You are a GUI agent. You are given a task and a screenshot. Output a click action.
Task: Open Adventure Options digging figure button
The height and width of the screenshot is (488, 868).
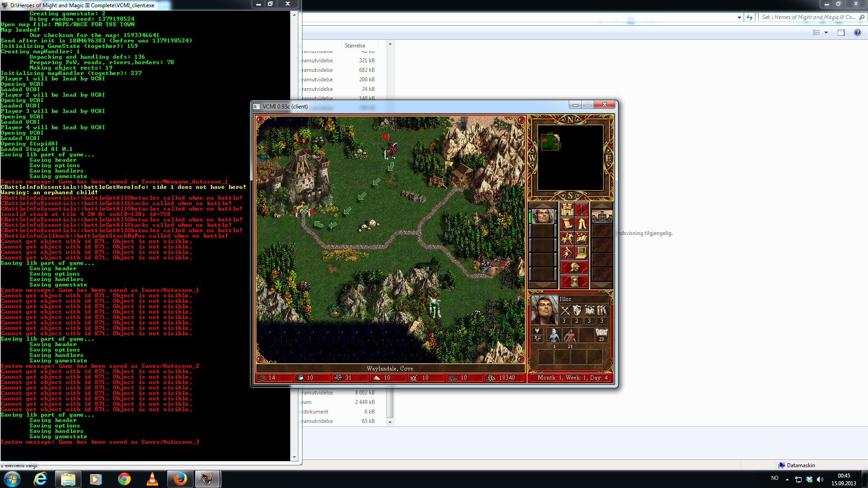click(567, 253)
